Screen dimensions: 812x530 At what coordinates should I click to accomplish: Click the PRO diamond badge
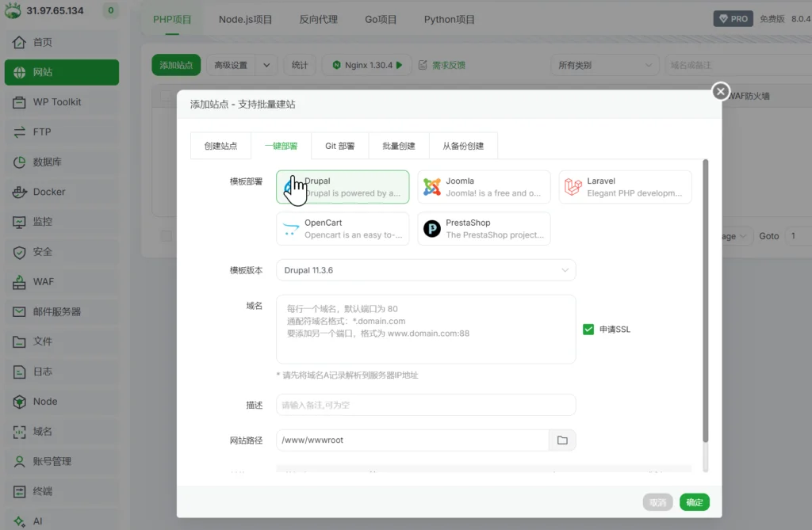(733, 19)
